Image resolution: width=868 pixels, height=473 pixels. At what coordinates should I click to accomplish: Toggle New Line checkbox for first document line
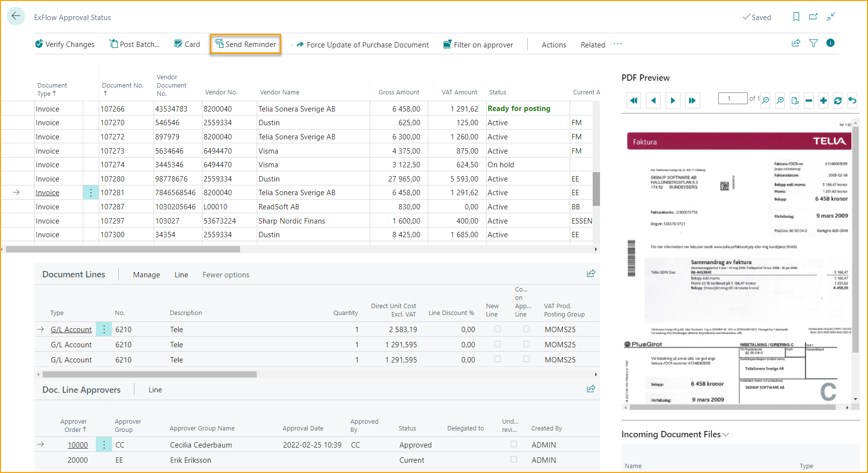pyautogui.click(x=497, y=329)
